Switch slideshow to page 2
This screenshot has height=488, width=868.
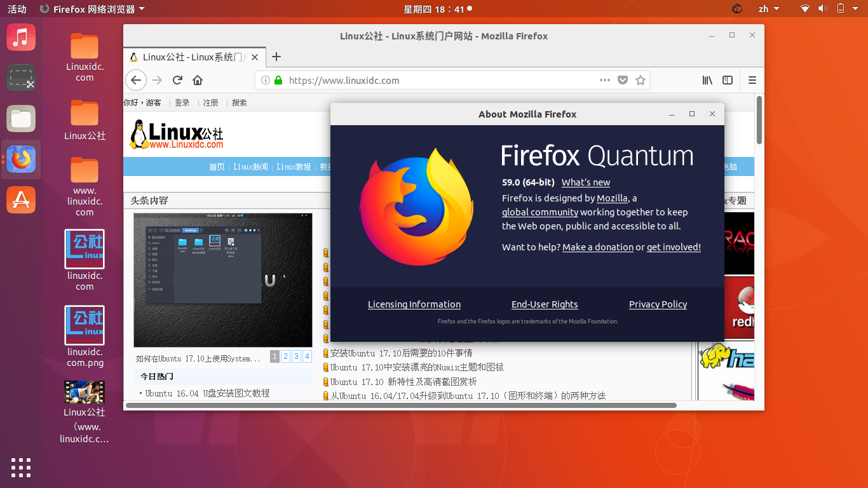286,356
